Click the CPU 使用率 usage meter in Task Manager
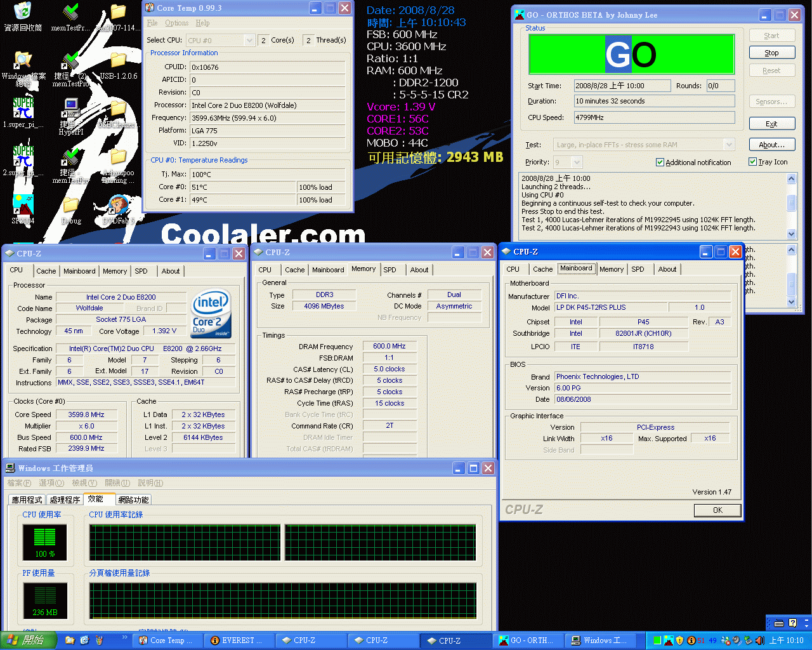The height and width of the screenshot is (650, 812). coord(44,542)
